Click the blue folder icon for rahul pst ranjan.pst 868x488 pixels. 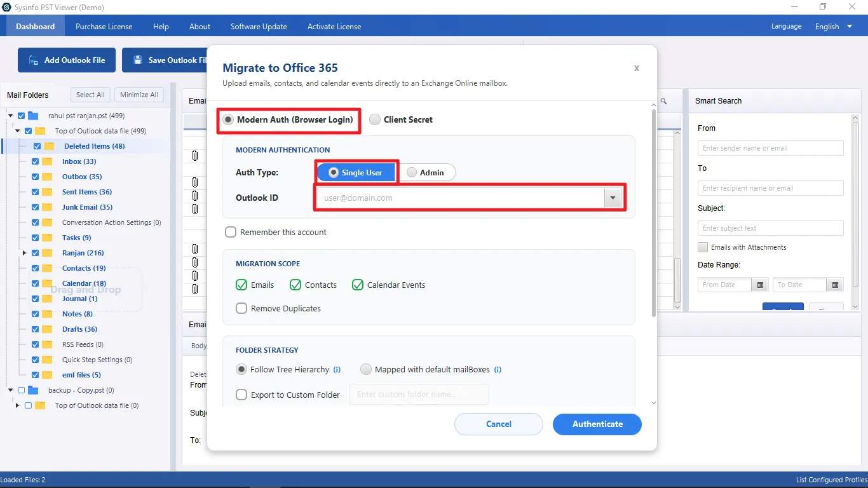34,116
